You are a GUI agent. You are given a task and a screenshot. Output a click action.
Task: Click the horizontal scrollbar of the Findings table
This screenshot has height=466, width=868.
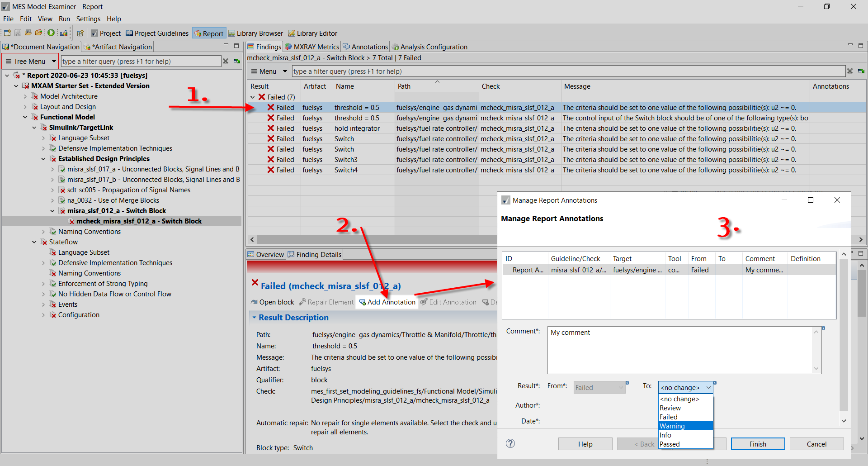coord(377,239)
